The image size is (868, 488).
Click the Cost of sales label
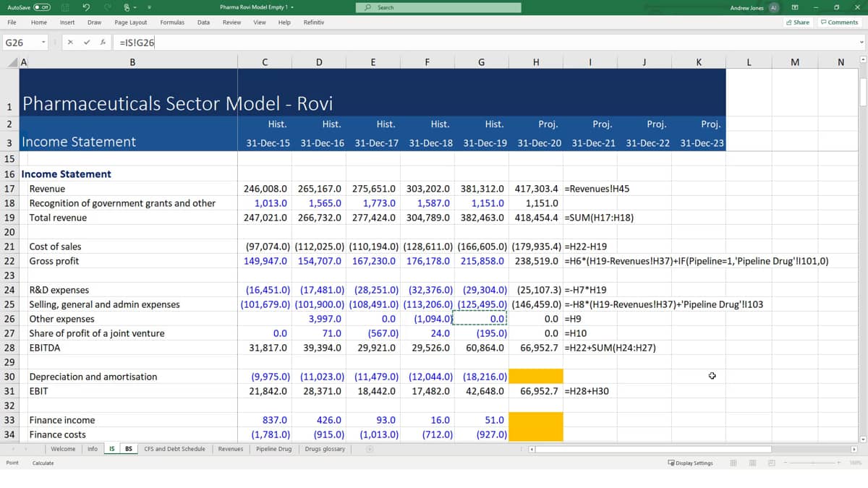tap(55, 247)
